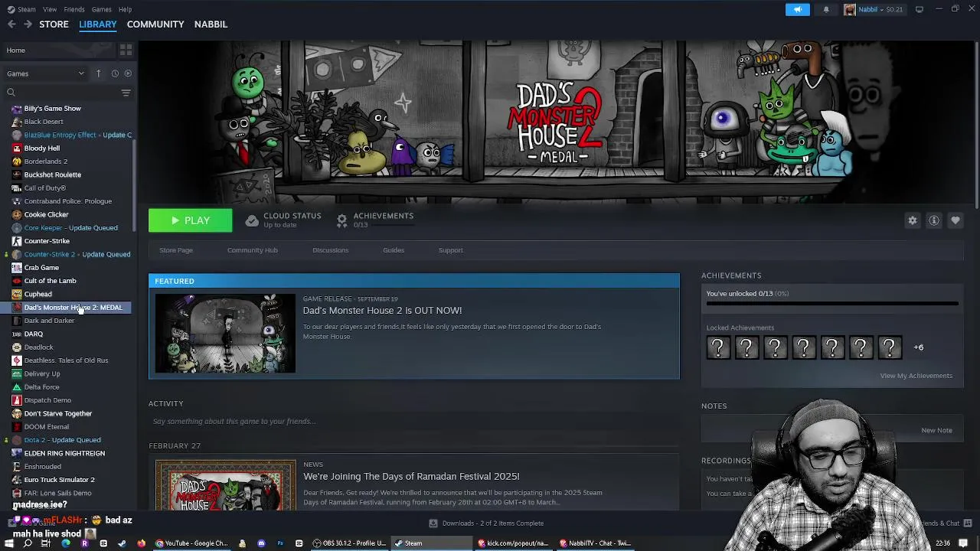Expand the Games filter dropdown
The height and width of the screenshot is (551, 980).
45,73
